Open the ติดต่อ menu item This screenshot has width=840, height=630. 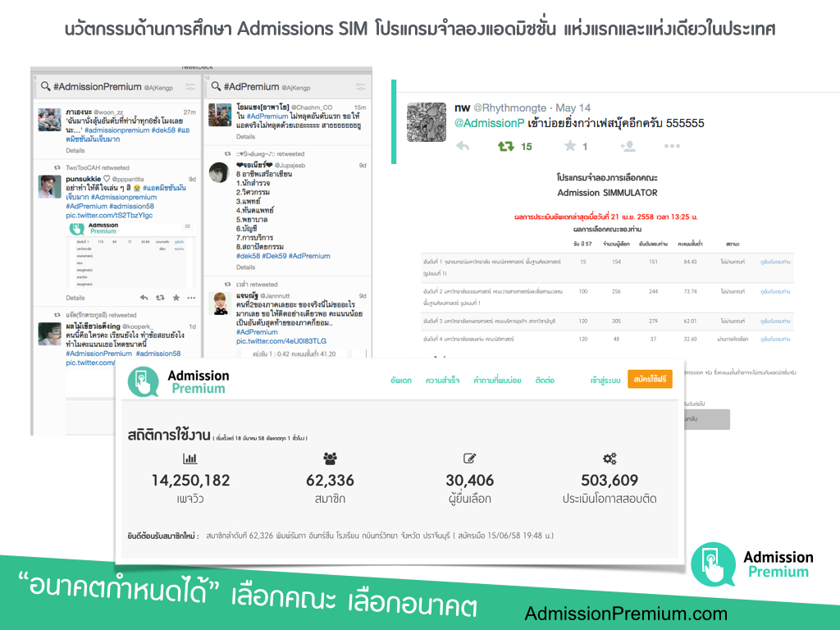coord(545,381)
